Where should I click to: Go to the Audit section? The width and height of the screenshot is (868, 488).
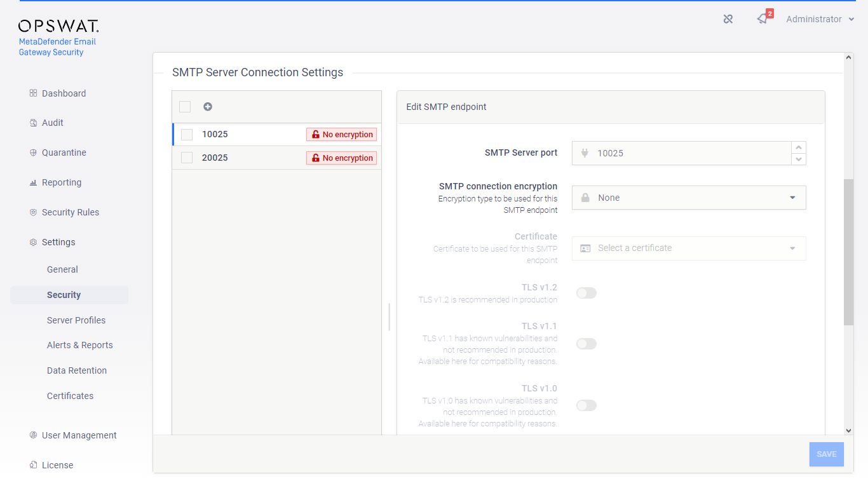tap(53, 123)
